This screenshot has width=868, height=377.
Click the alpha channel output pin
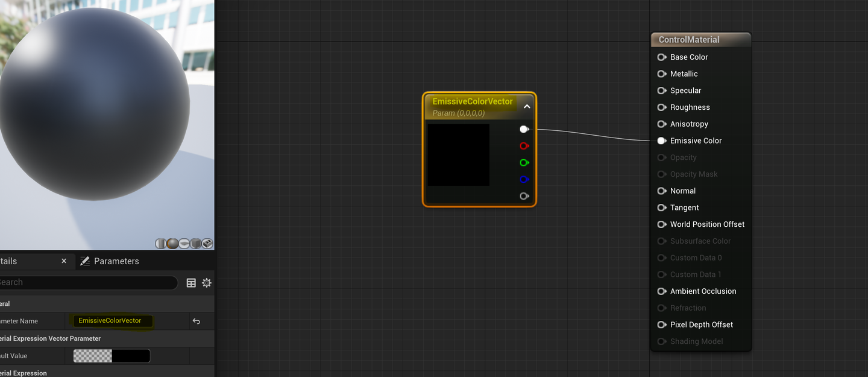pos(524,196)
